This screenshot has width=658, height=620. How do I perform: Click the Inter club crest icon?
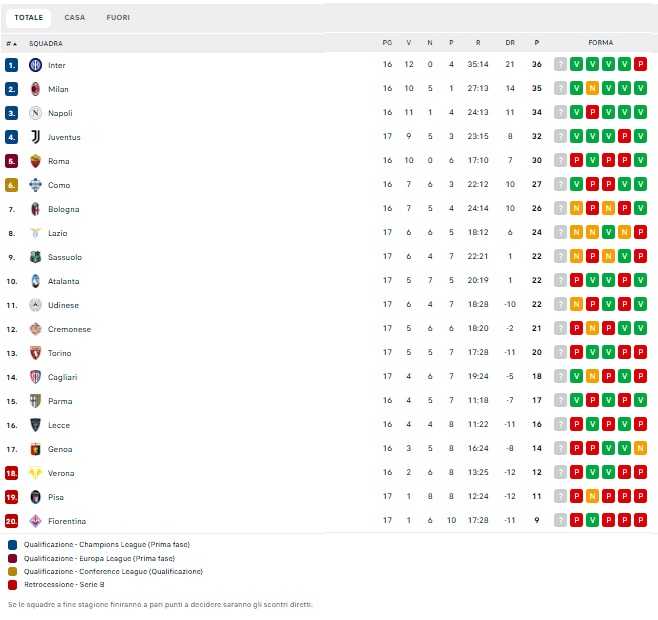[x=36, y=65]
